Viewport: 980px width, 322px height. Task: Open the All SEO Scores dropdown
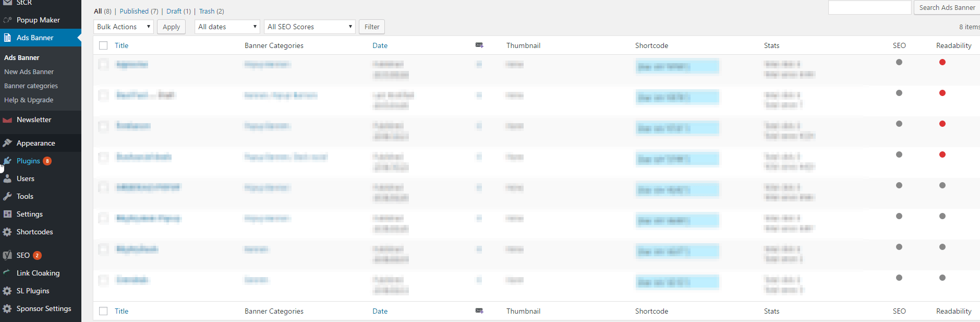click(310, 27)
